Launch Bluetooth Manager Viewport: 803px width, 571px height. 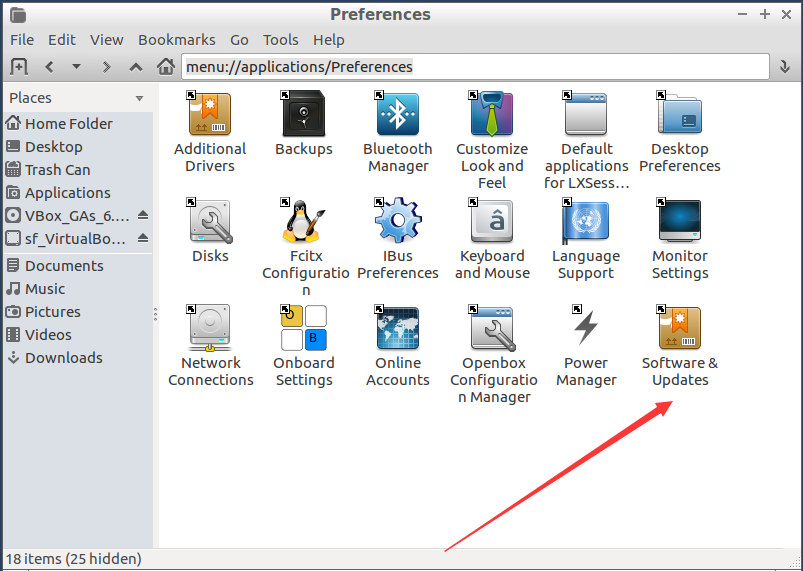[x=398, y=114]
